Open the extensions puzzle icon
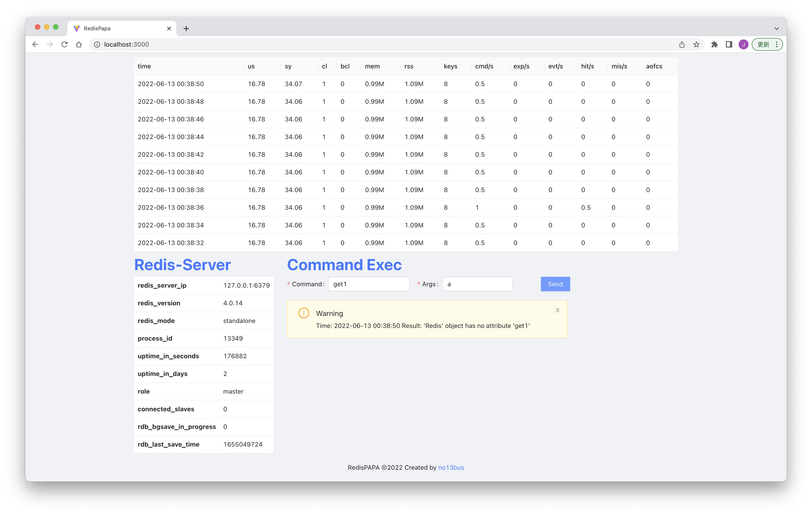Viewport: 812px width, 515px height. click(x=714, y=44)
